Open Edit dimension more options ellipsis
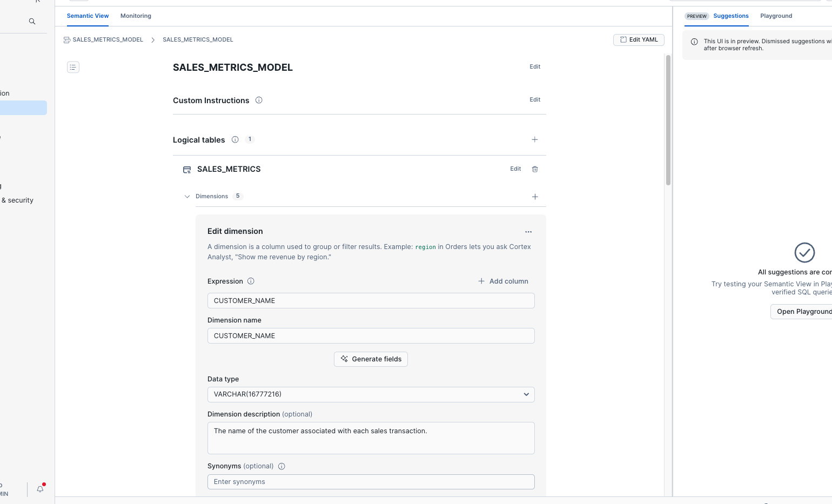 tap(528, 232)
